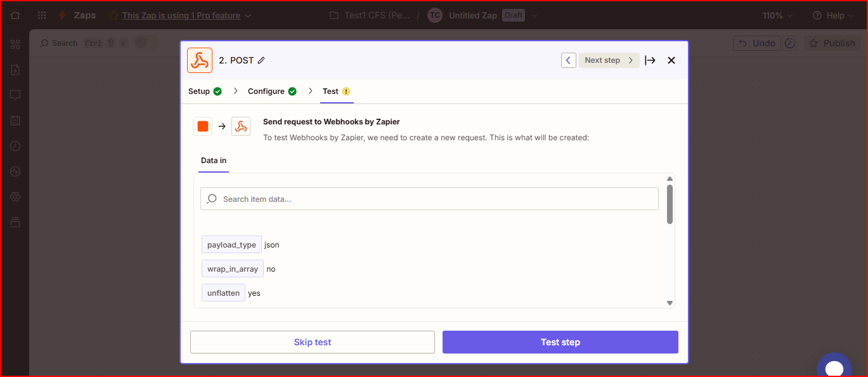This screenshot has height=377, width=868.
Task: Open the calendar icon in the sidebar
Action: tap(15, 121)
